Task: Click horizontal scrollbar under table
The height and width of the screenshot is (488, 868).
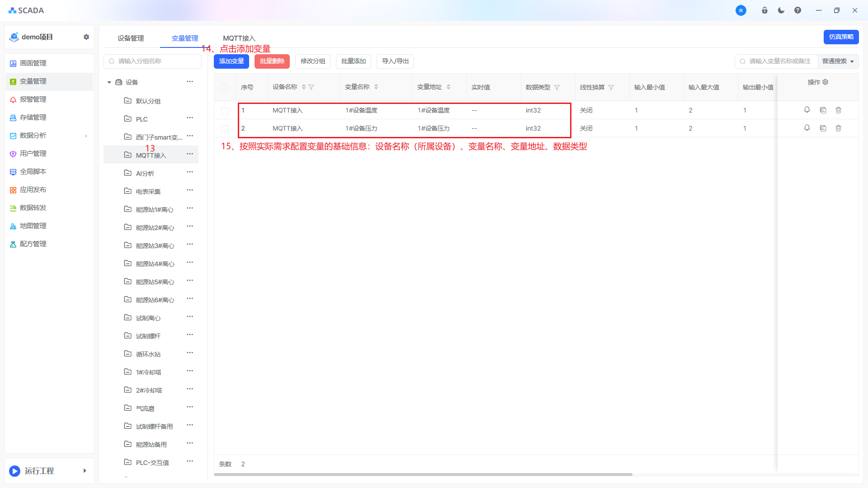Action: 423,474
